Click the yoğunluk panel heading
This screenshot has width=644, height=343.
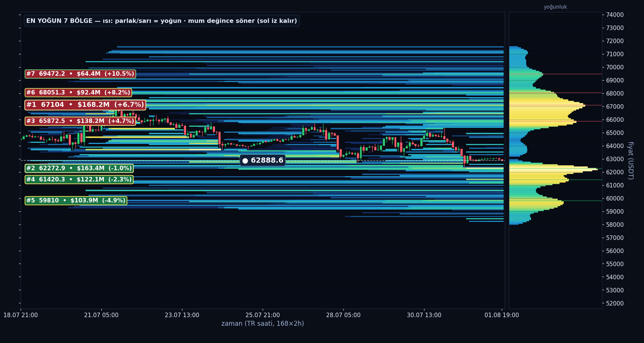click(555, 7)
